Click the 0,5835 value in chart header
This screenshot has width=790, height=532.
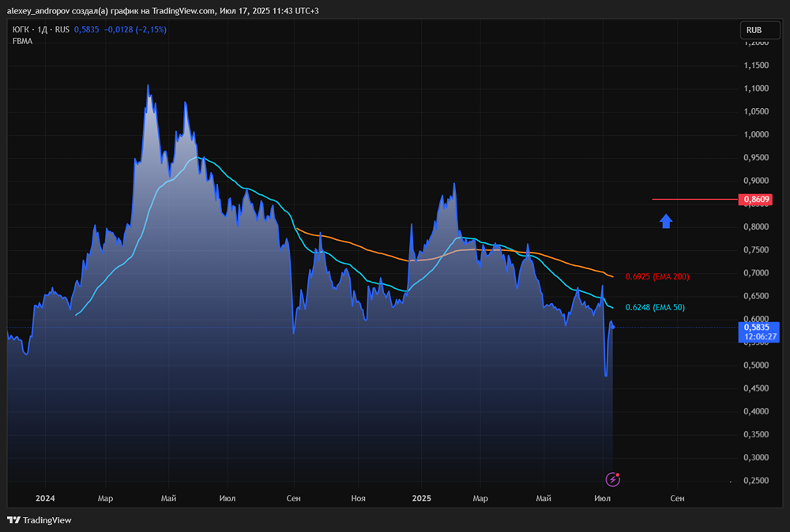(87, 30)
